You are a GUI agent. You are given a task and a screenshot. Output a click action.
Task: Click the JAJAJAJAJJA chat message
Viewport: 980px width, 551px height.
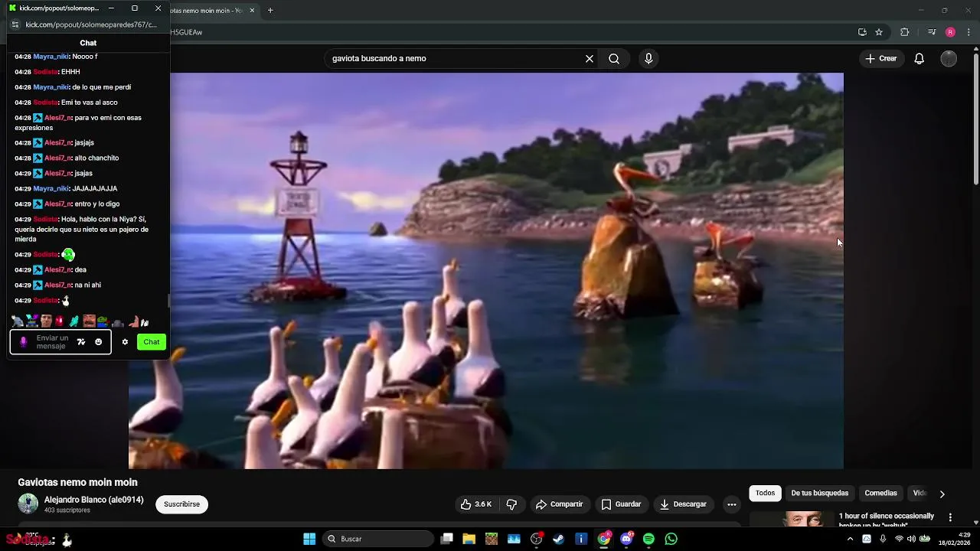pos(95,188)
